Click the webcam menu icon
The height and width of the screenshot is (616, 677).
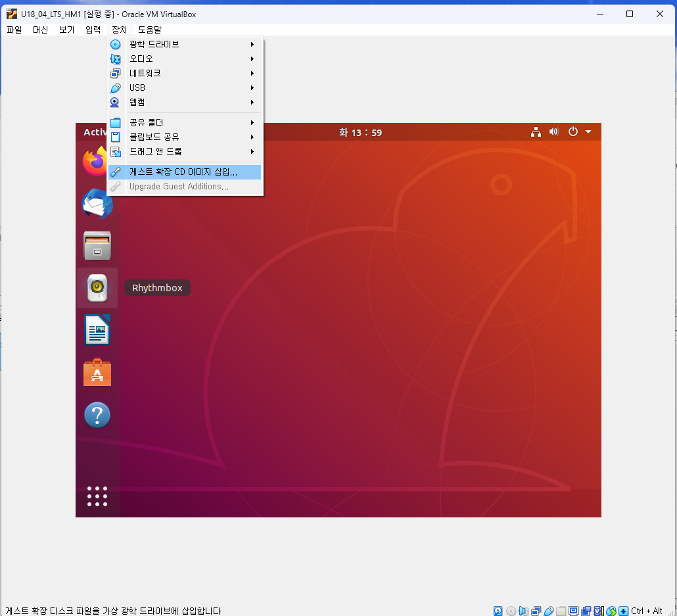(115, 103)
